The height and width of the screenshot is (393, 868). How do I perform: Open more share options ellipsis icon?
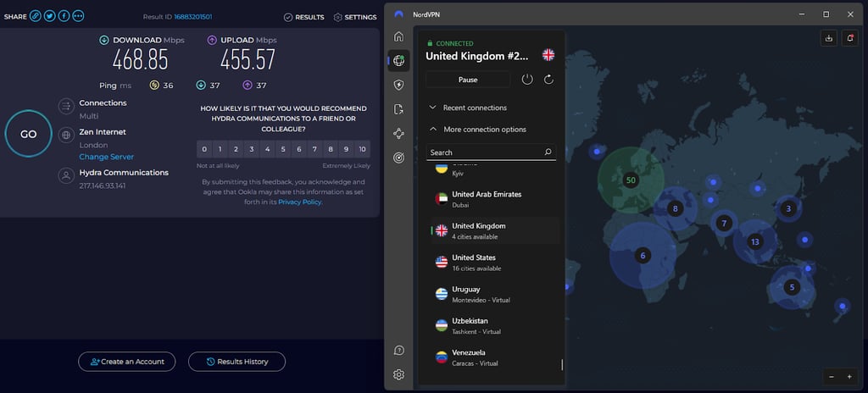pos(79,17)
